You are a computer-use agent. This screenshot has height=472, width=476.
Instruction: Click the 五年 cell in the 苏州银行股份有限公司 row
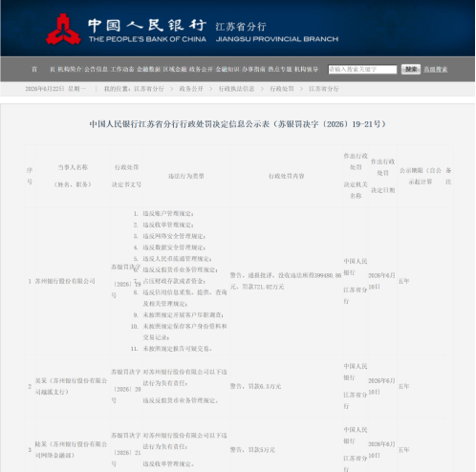point(403,281)
